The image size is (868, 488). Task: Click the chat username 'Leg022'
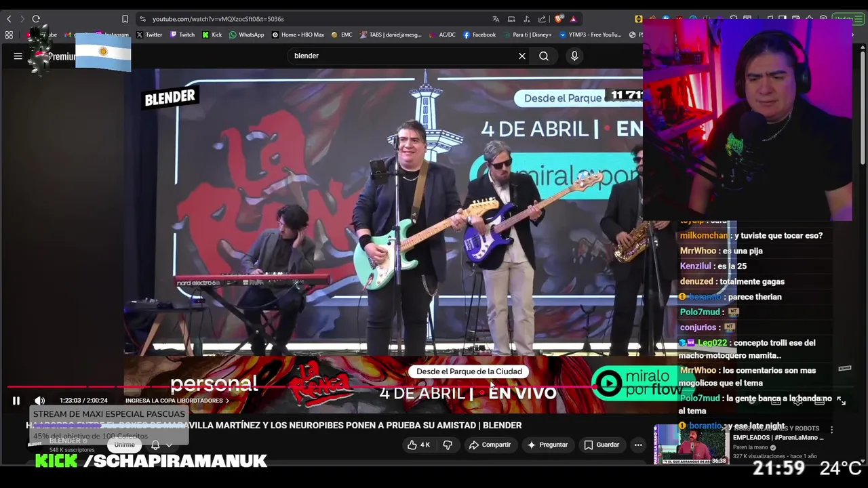(712, 343)
